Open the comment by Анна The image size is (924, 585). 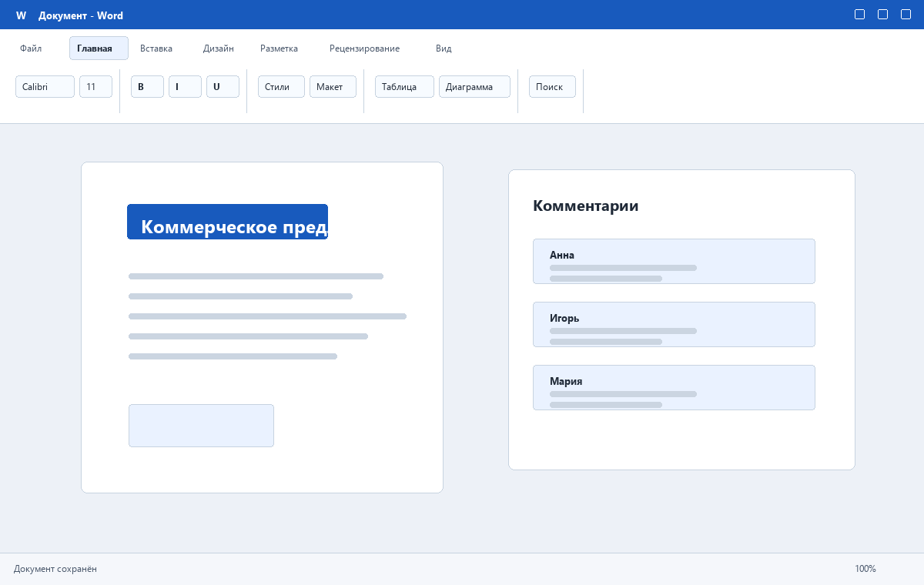[x=674, y=261]
